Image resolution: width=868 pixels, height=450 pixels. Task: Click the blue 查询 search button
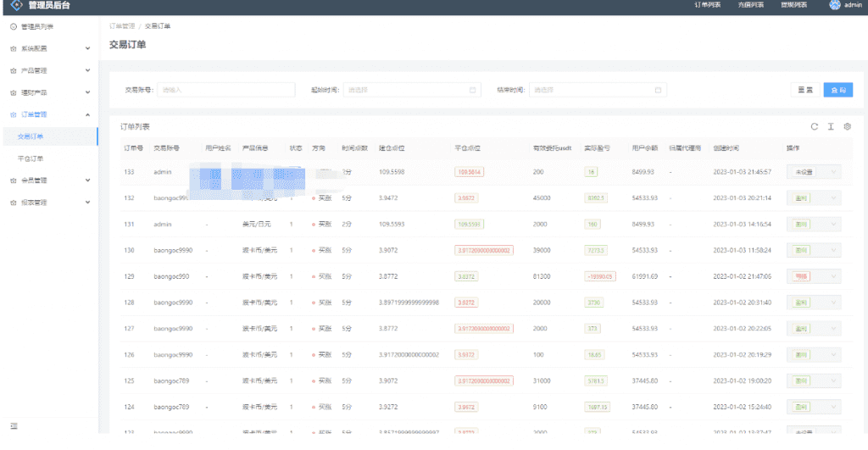point(838,90)
